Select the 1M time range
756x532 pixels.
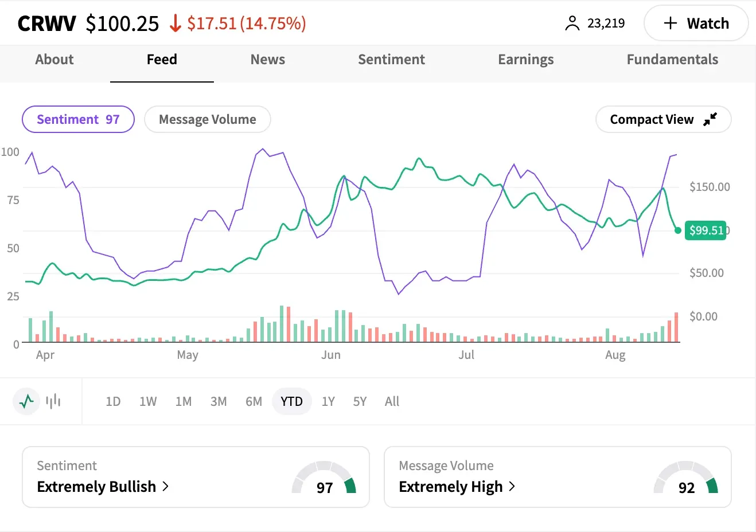point(184,401)
